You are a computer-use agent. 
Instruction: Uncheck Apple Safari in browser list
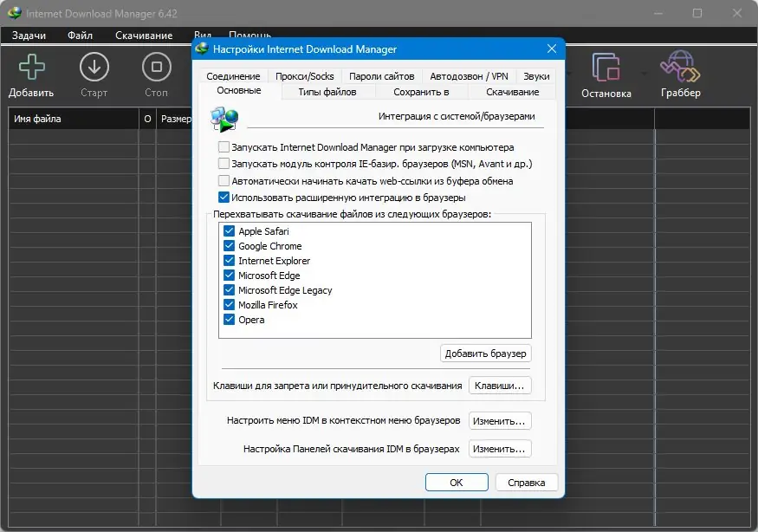coord(230,231)
